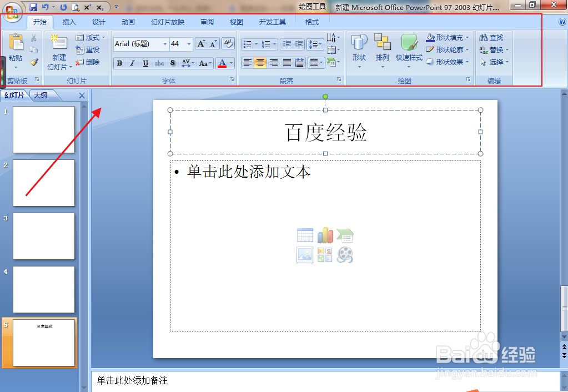568x392 pixels.
Task: Insert chart via content placeholder icon
Action: coord(325,235)
